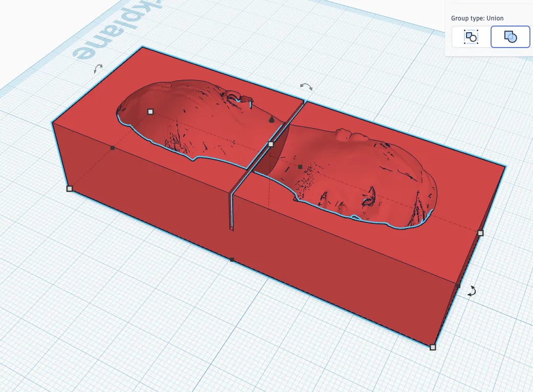Click the rotation arrow beside the box's right end
Screen dimensions: 533x392
click(x=472, y=291)
